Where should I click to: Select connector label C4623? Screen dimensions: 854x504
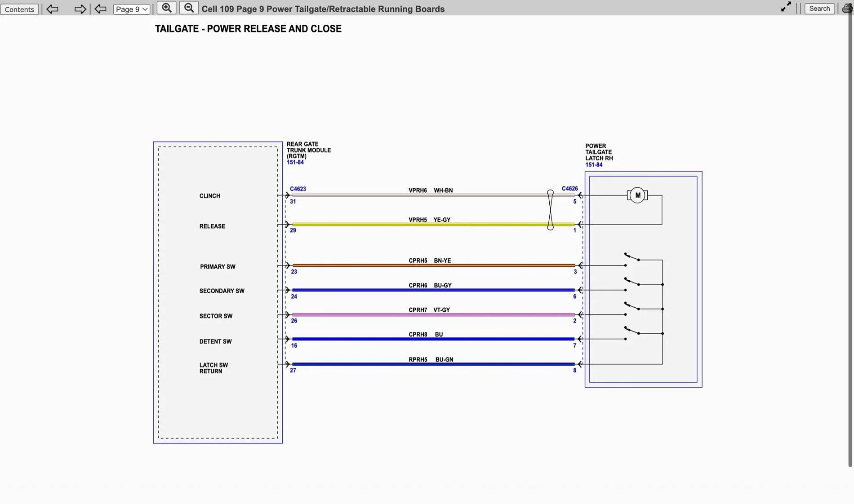[298, 189]
